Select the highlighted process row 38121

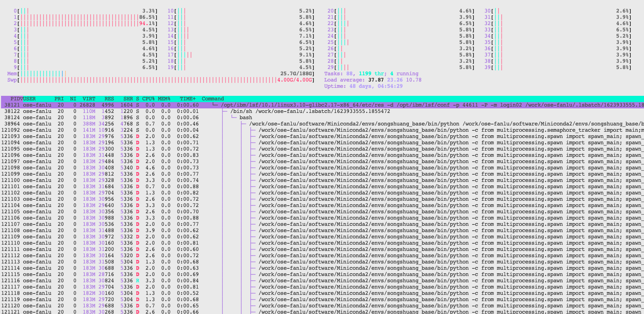click(105, 105)
